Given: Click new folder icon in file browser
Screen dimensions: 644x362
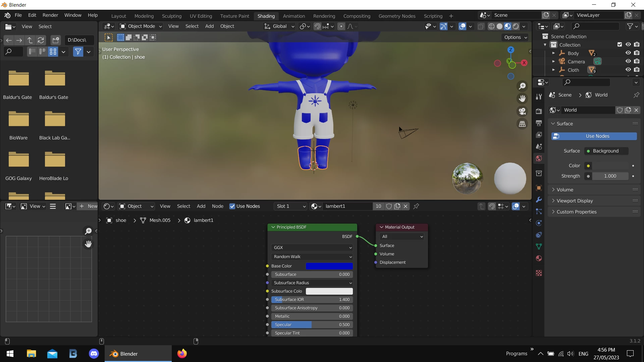Looking at the screenshot, I should (56, 40).
